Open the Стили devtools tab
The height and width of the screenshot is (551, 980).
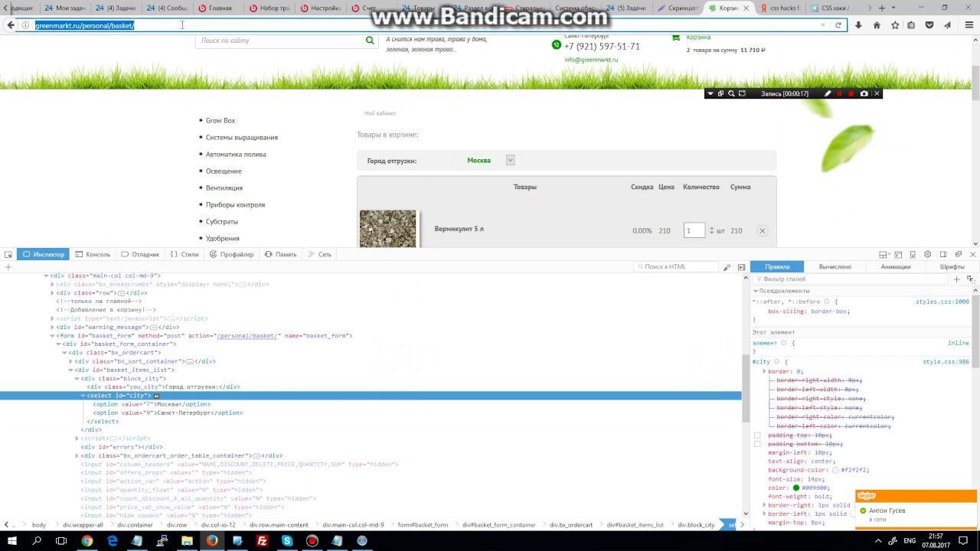[x=185, y=254]
